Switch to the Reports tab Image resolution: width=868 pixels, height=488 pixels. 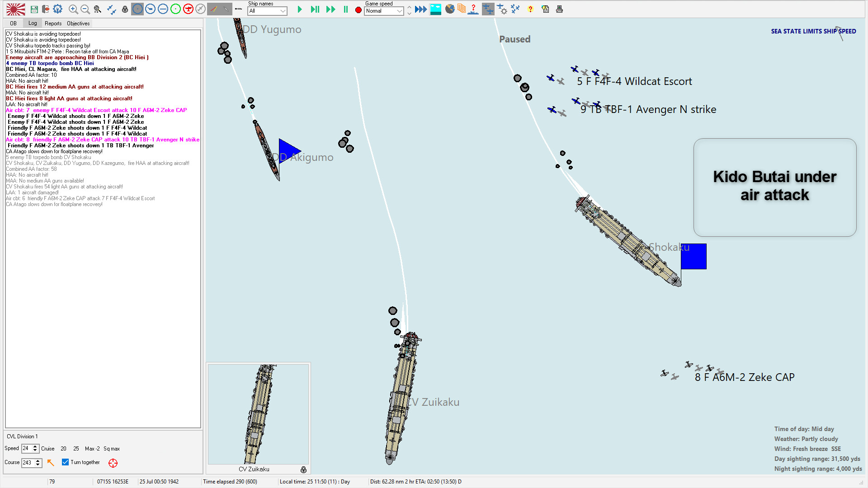pos(53,23)
